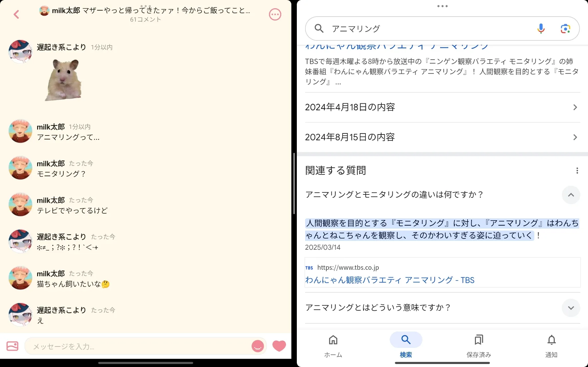The image size is (588, 367).
Task: Open the image attachment picker in chat
Action: point(13,346)
